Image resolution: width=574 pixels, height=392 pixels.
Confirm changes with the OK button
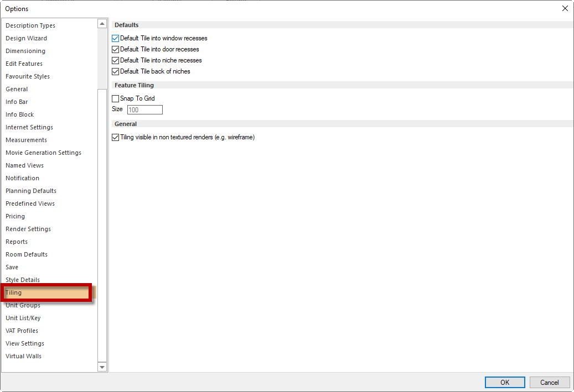504,381
